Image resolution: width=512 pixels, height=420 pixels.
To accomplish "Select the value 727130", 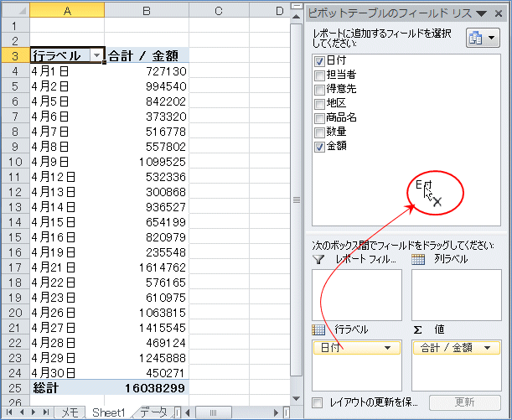I will pos(147,71).
